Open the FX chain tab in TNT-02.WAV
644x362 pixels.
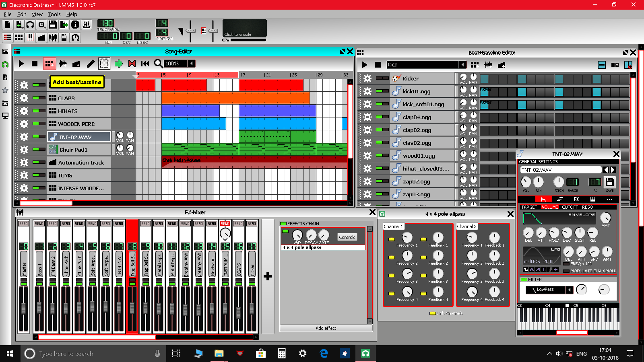(x=576, y=199)
